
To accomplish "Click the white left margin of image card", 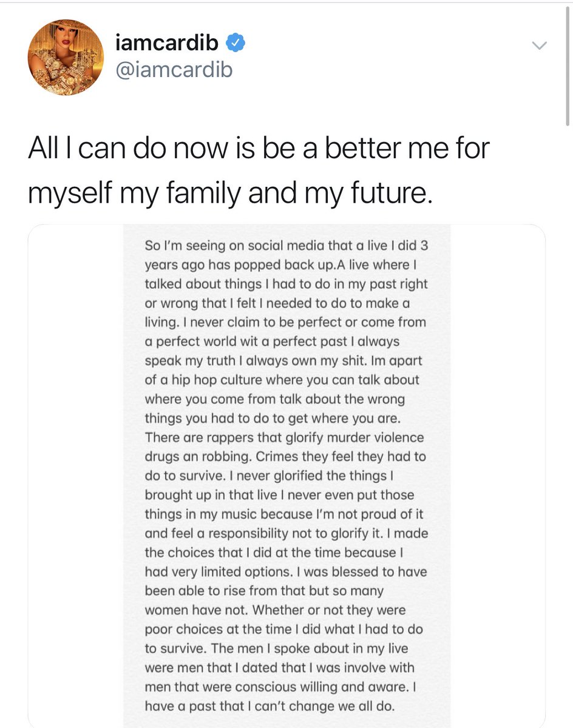I will [x=75, y=476].
